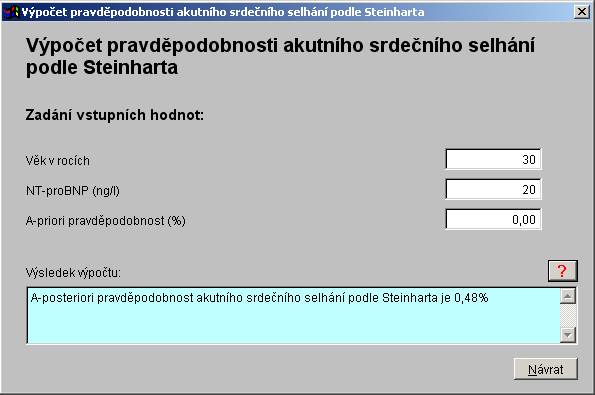
Task: Focus the Věk v rocích input field
Action: (493, 159)
